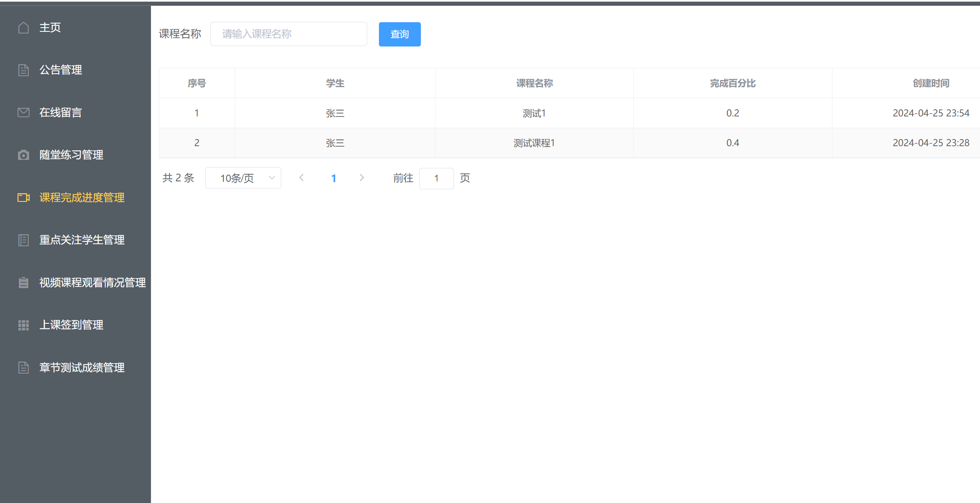Open the 10条/页 page size dropdown
980x503 pixels.
(243, 178)
